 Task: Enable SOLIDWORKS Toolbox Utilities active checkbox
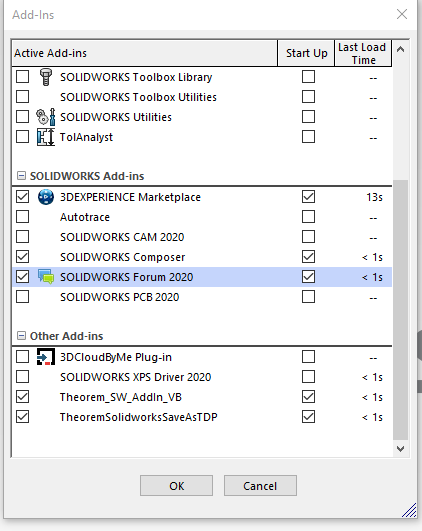[23, 97]
